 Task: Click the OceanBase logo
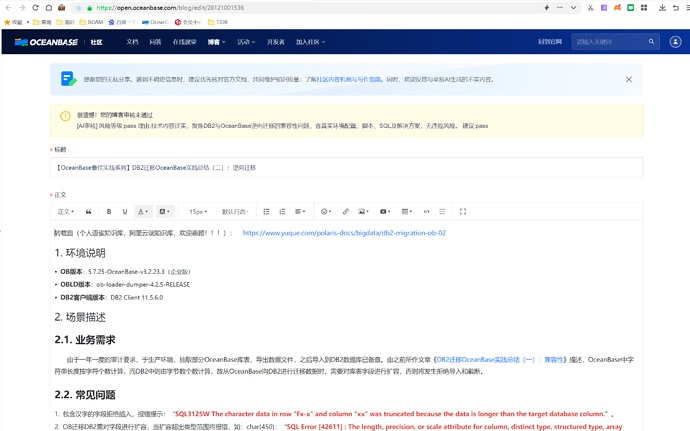coord(46,42)
